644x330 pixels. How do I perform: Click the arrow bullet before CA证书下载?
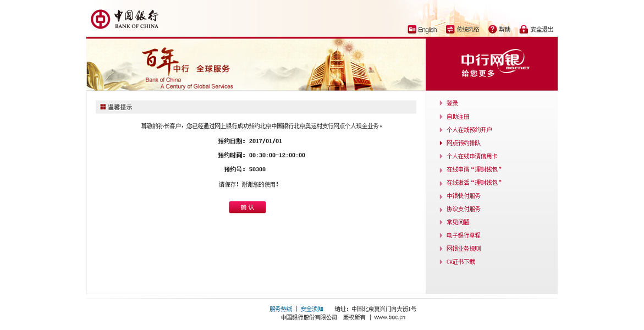coord(441,261)
